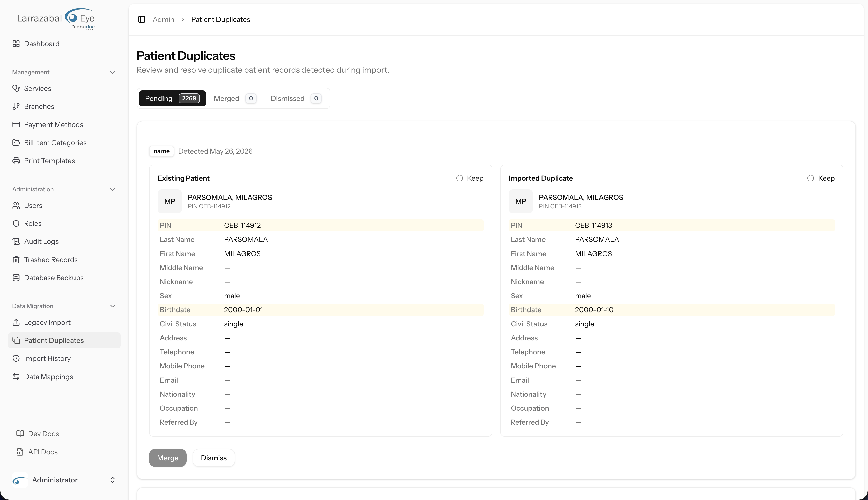
Task: Open the Data Mappings menu item
Action: [x=64, y=376]
